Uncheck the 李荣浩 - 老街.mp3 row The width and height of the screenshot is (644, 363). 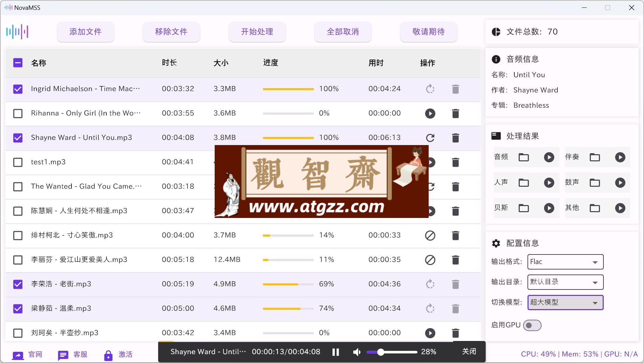point(18,284)
